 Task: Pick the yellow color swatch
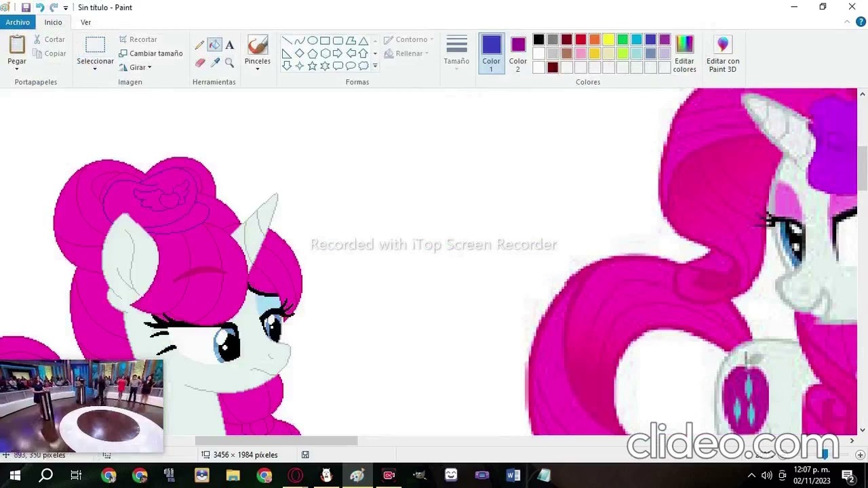pos(608,40)
